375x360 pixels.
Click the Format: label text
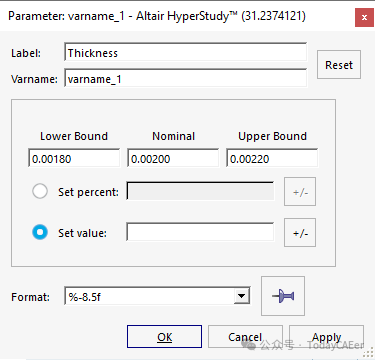30,297
